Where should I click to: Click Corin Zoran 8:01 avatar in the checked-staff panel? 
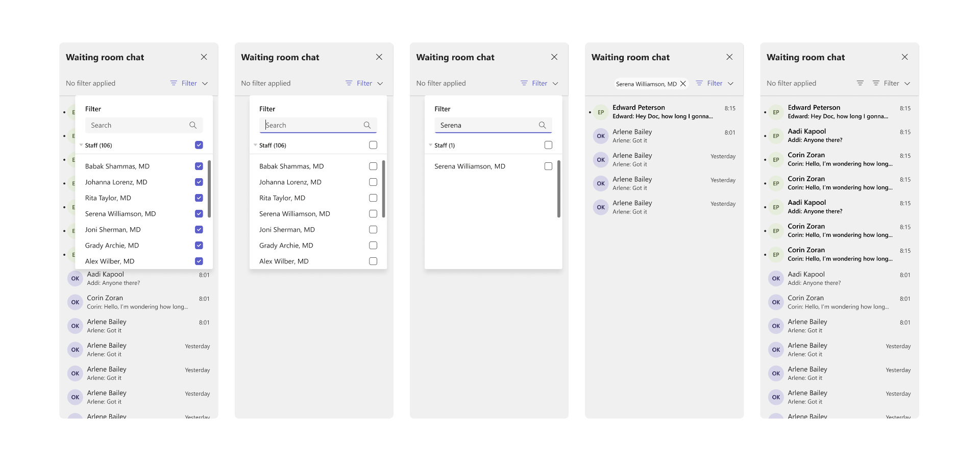[x=75, y=302]
